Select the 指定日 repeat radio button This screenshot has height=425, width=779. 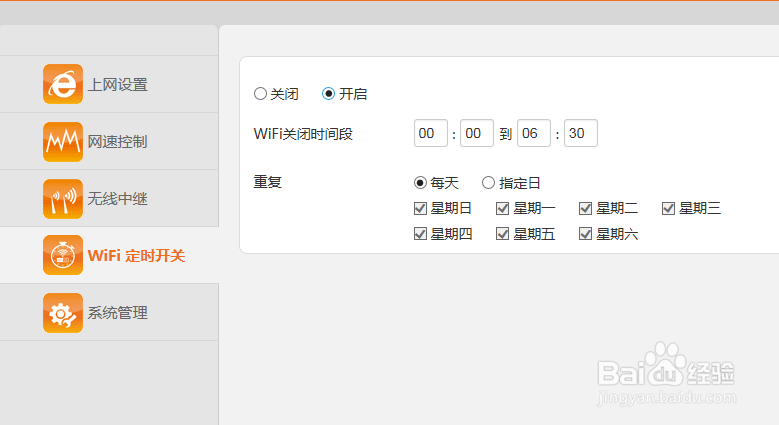tap(488, 183)
